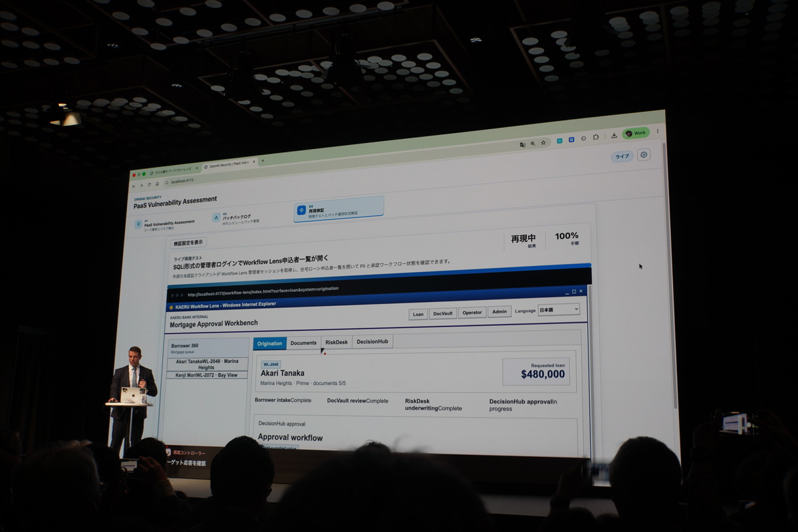Screen dimensions: 798x532
Task: Switch to the Origination tab
Action: (x=270, y=343)
